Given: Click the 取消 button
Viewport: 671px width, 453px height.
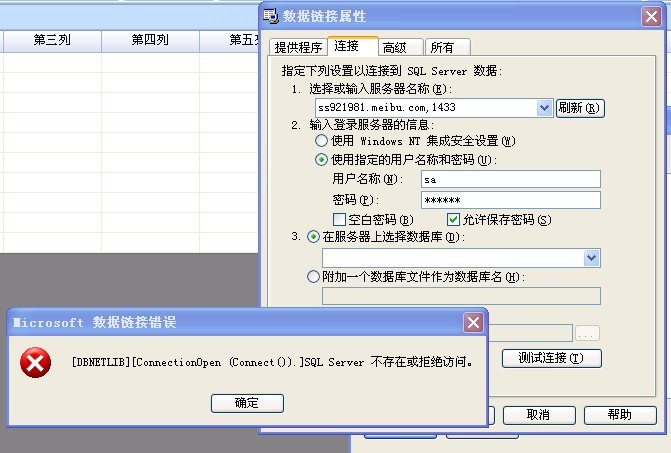Looking at the screenshot, I should pos(539,415).
